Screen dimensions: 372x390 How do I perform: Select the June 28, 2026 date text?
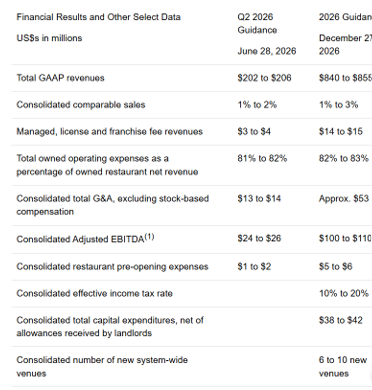coord(267,51)
